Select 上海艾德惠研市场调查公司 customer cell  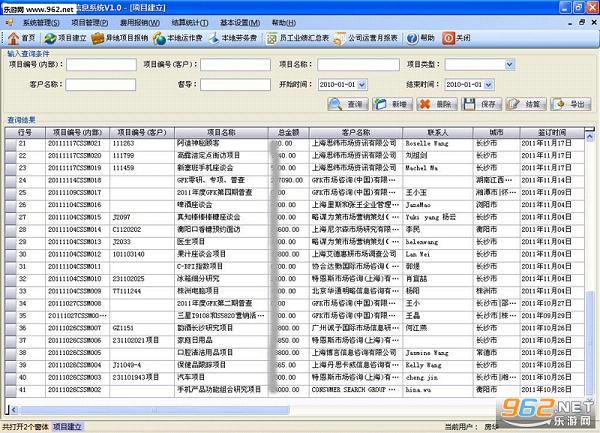click(356, 254)
